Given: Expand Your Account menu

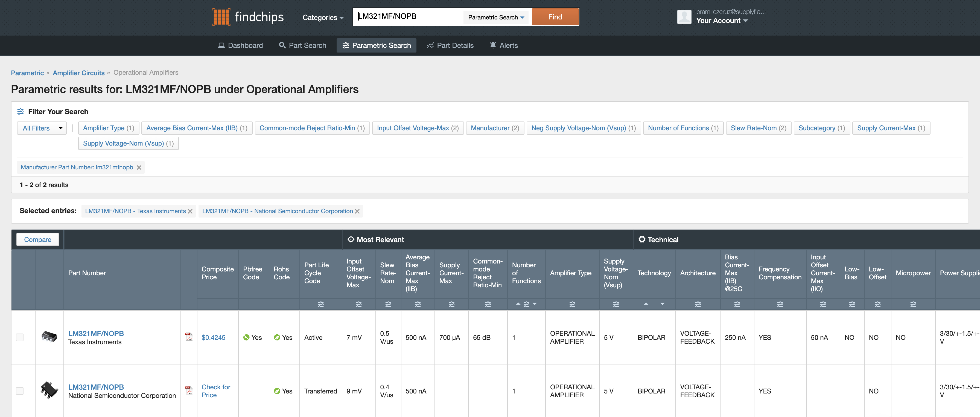Looking at the screenshot, I should 722,21.
